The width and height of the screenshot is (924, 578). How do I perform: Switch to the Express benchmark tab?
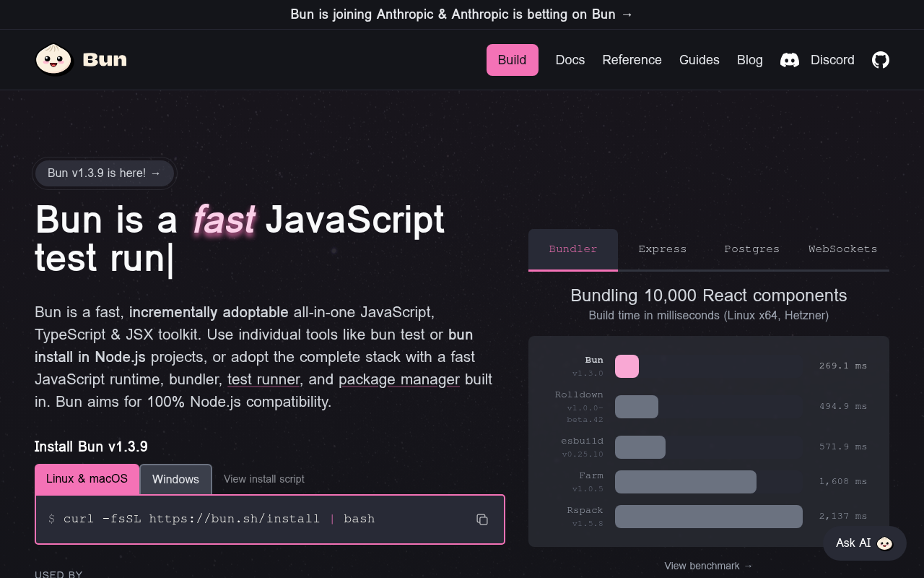(662, 249)
